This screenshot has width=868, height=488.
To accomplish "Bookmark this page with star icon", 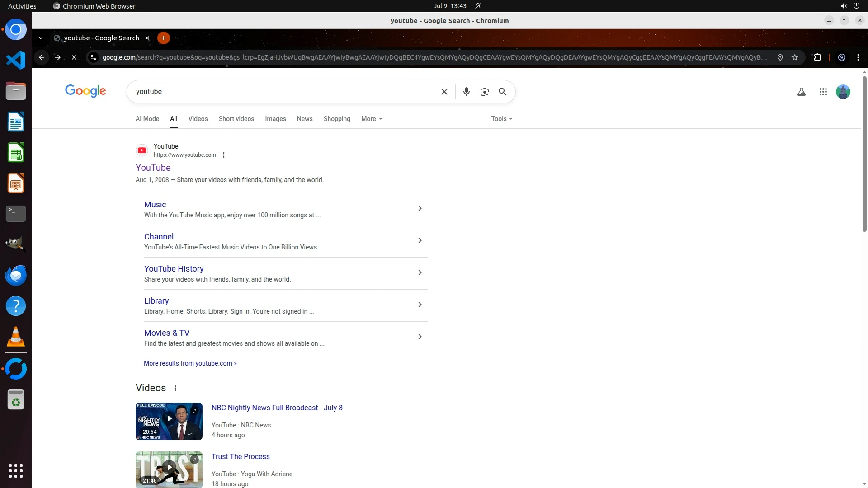I will click(x=795, y=57).
